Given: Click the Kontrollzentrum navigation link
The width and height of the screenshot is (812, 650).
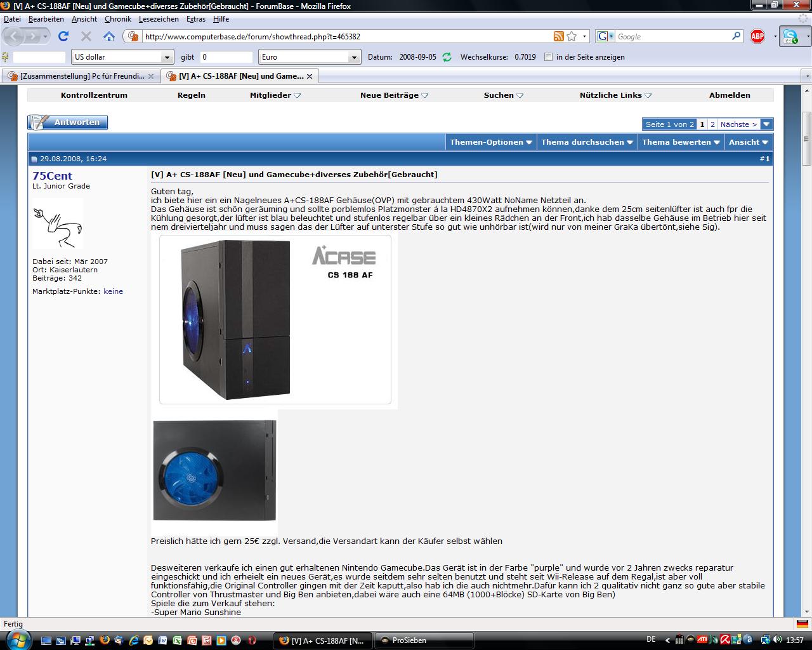Looking at the screenshot, I should pos(94,95).
